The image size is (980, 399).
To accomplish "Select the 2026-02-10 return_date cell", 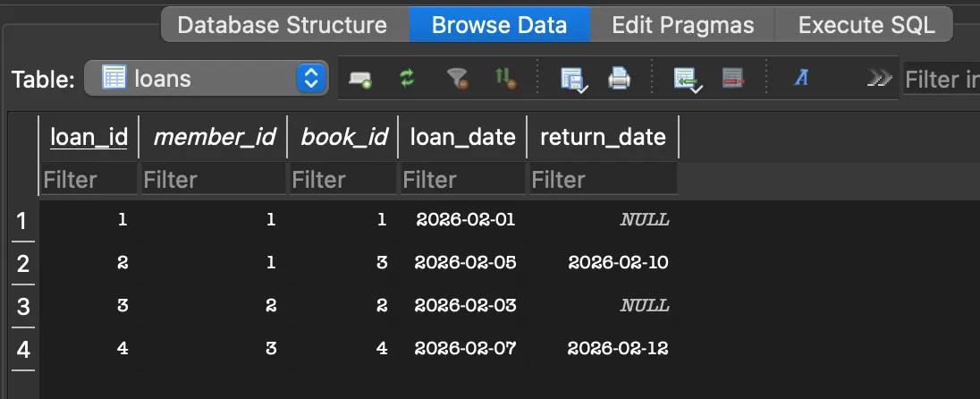I will 618,263.
